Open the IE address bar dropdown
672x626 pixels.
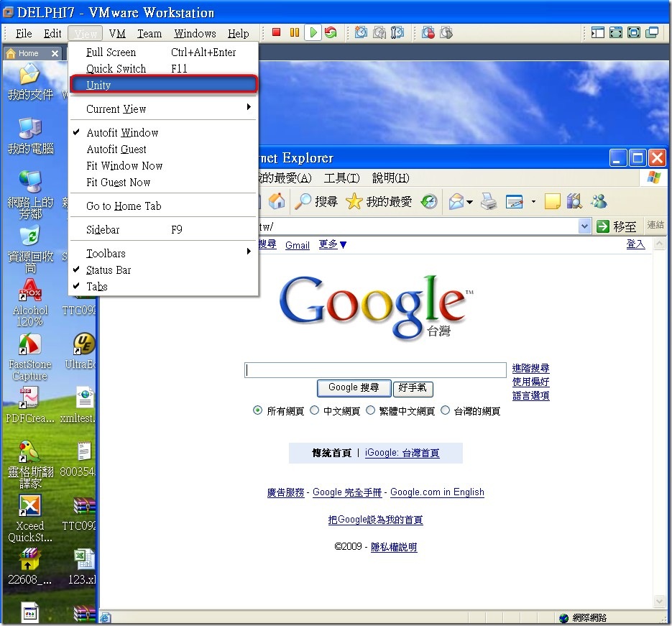(584, 226)
